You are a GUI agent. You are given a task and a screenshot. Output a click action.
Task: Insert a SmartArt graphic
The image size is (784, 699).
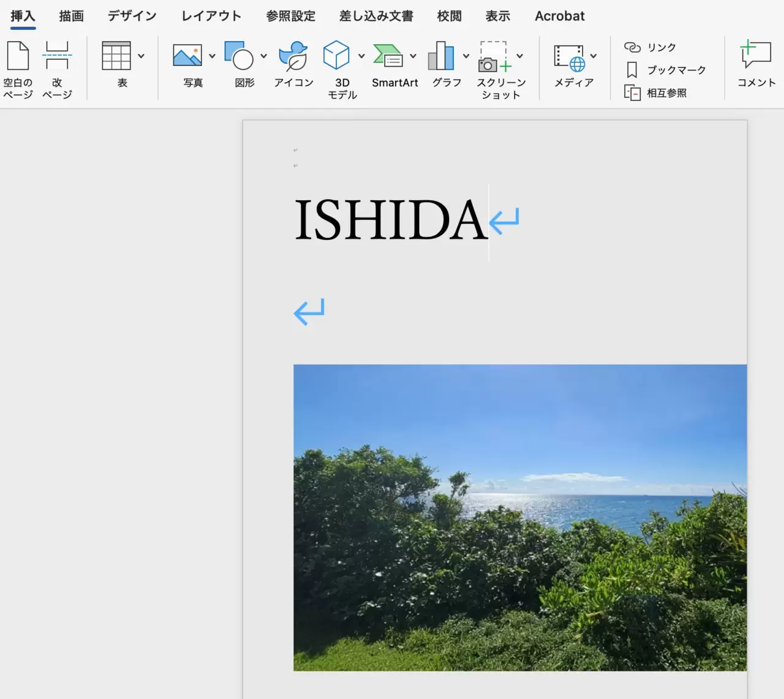388,56
